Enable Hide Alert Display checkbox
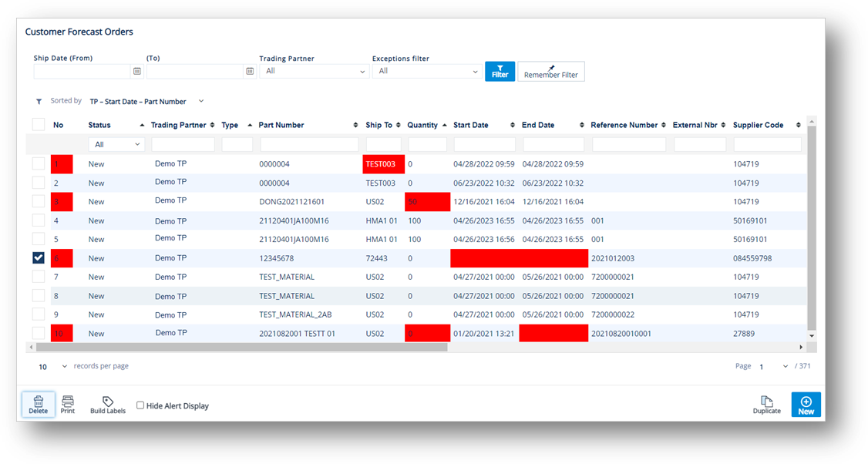 [140, 405]
